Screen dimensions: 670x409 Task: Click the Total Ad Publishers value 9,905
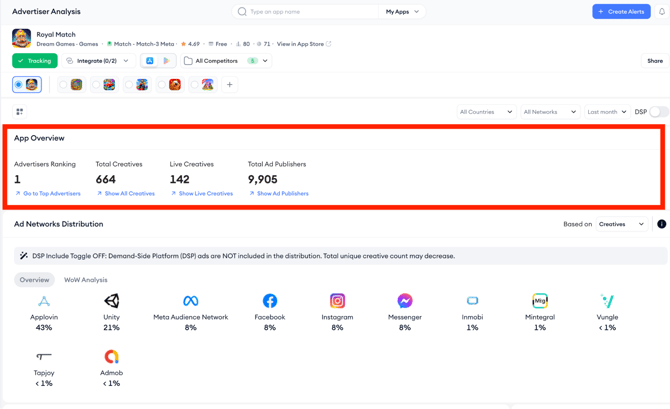[263, 179]
